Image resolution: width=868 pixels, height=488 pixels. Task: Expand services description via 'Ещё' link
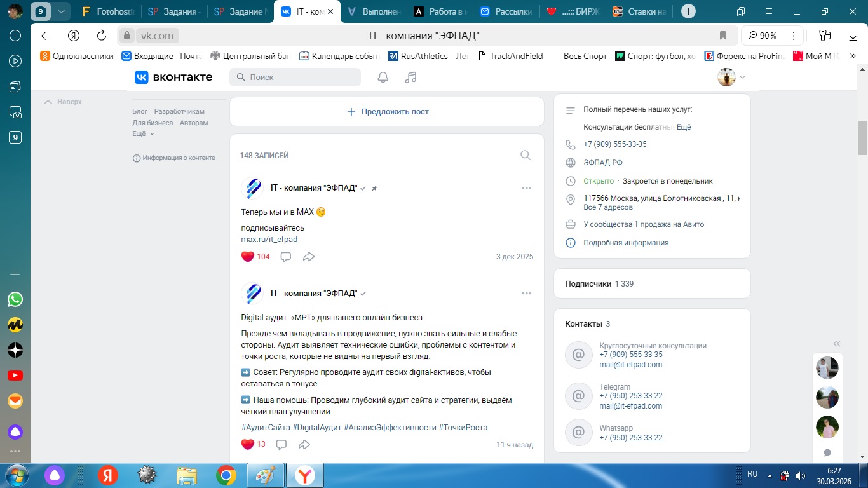pos(684,127)
